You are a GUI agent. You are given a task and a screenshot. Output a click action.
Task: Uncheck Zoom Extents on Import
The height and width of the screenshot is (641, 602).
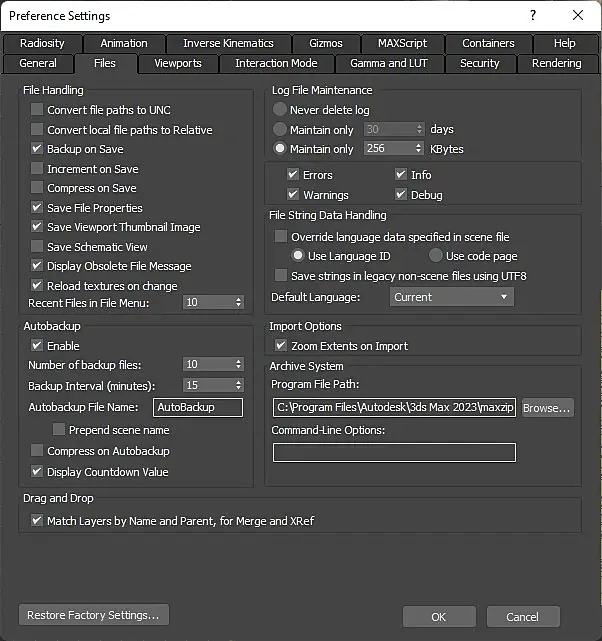point(281,346)
